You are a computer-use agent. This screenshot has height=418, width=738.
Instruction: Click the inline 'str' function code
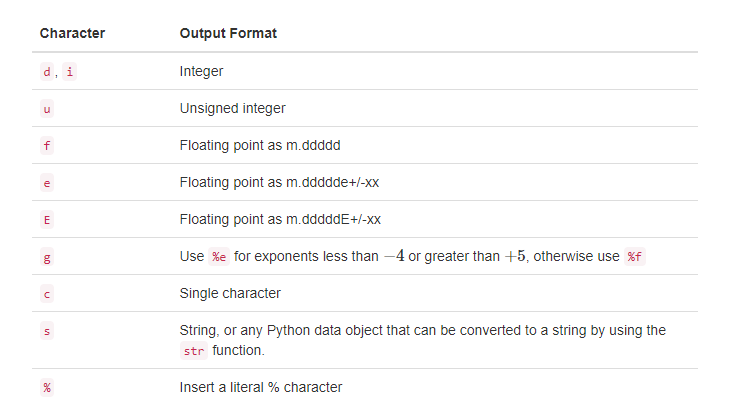194,351
